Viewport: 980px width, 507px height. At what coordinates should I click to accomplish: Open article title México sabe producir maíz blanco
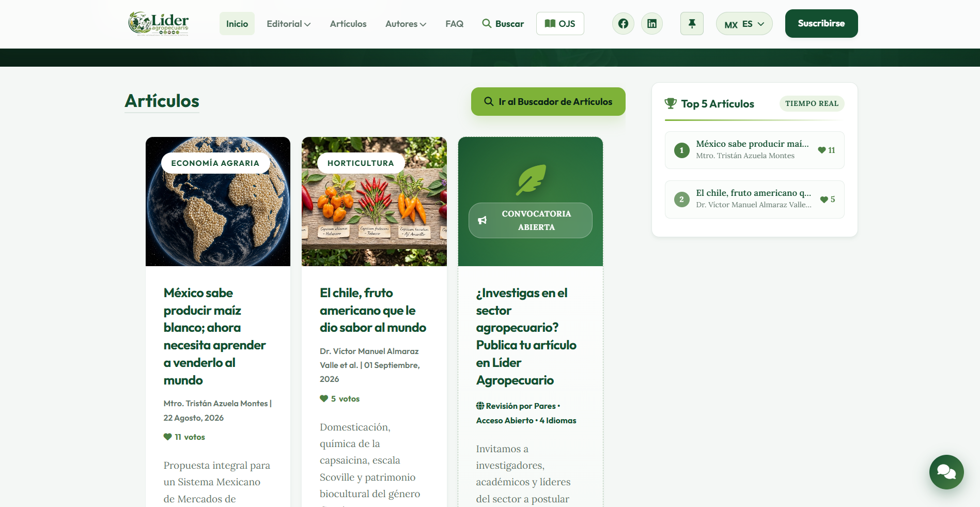click(215, 336)
